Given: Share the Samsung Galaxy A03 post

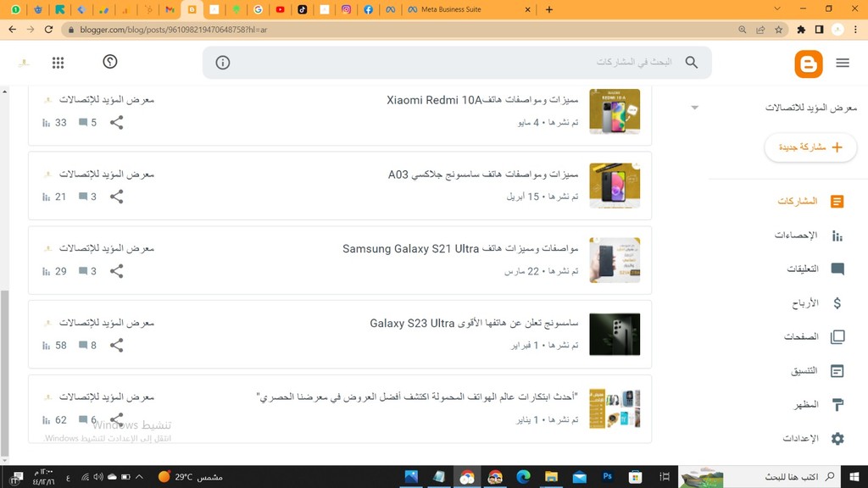Looking at the screenshot, I should point(116,197).
